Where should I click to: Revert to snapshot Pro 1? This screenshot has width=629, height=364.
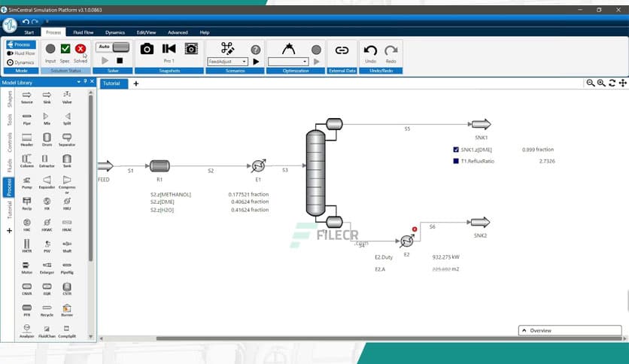(x=169, y=49)
